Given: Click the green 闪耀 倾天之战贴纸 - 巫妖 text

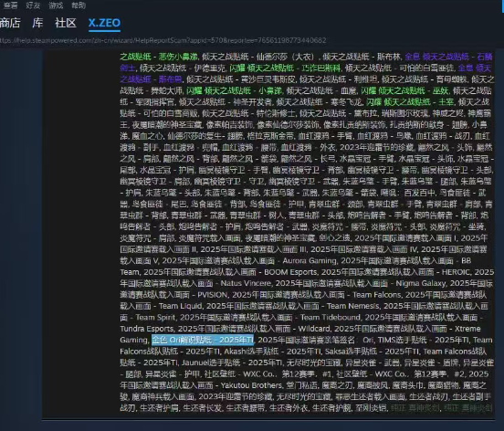Looking at the screenshot, I should point(404,90).
